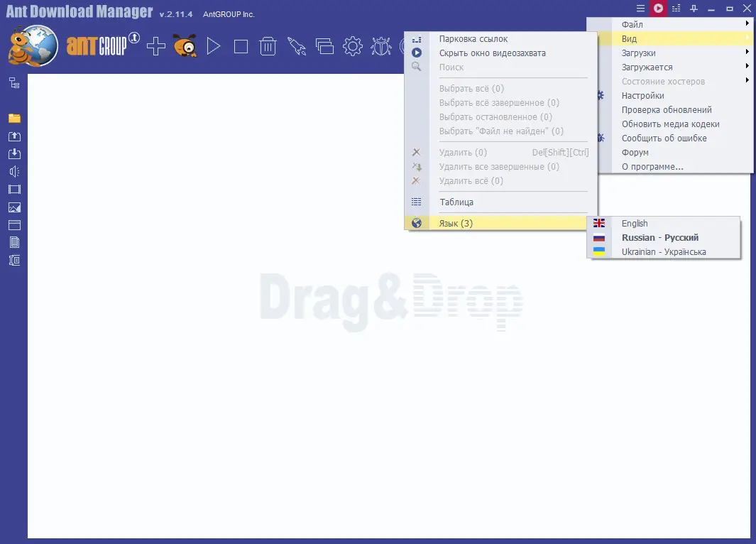Open the images category in the sidebar
Screen dimensions: 756x544
click(x=13, y=207)
